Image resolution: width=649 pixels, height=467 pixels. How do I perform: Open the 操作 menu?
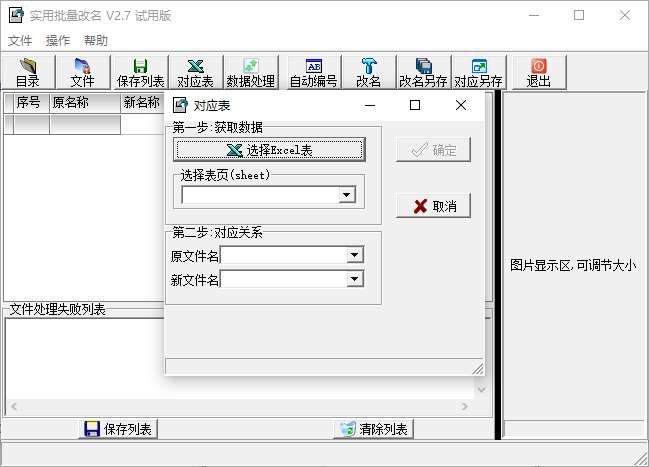(x=58, y=41)
